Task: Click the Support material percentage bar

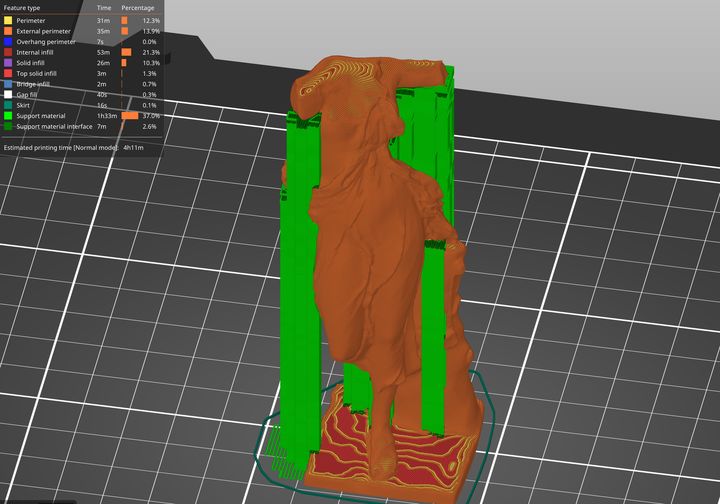Action: (x=129, y=116)
